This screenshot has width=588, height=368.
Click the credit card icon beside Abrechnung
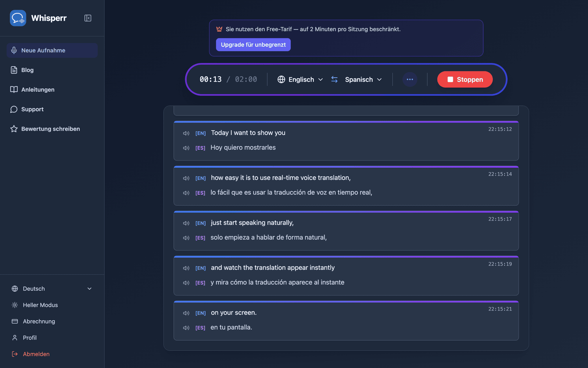pyautogui.click(x=15, y=321)
